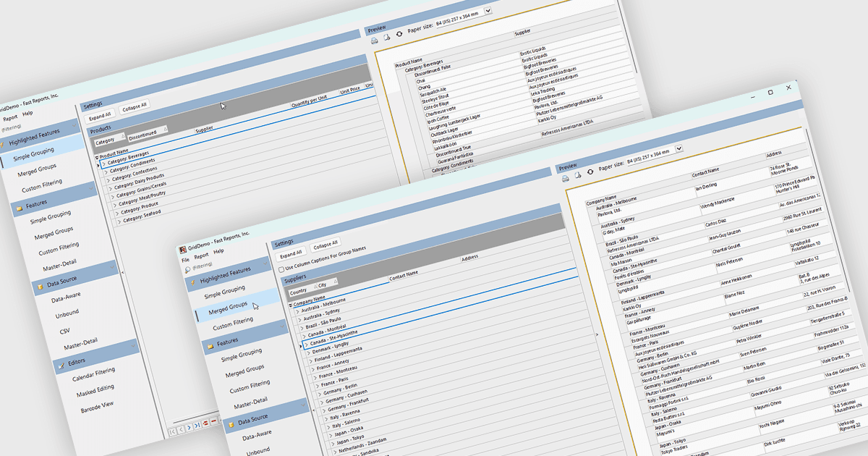This screenshot has height=456, width=868.
Task: Click Discontinued grouping chip in Products grid
Action: tap(147, 135)
